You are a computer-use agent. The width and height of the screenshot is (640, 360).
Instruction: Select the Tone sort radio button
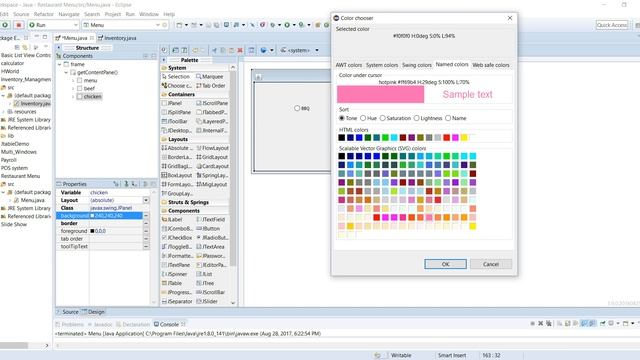click(342, 118)
